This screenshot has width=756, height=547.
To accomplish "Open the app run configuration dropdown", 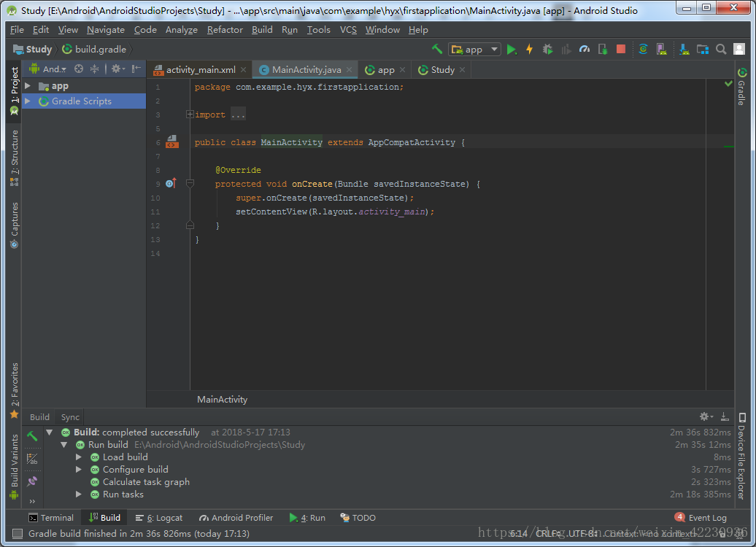I will (474, 49).
